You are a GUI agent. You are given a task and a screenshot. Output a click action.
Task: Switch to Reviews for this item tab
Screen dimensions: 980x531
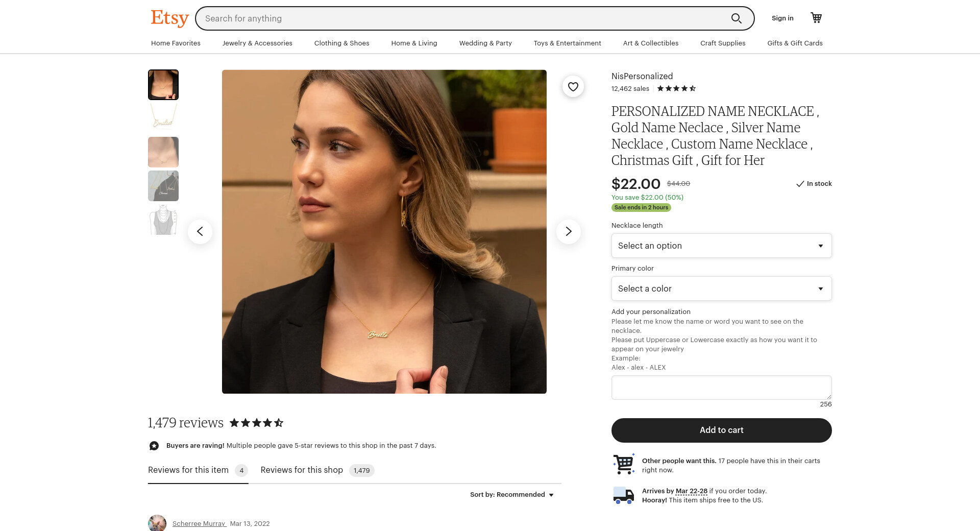point(198,470)
